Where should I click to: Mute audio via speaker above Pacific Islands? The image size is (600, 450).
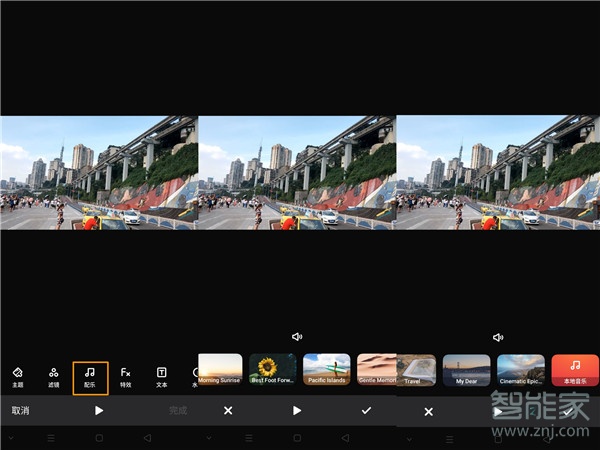(x=297, y=337)
